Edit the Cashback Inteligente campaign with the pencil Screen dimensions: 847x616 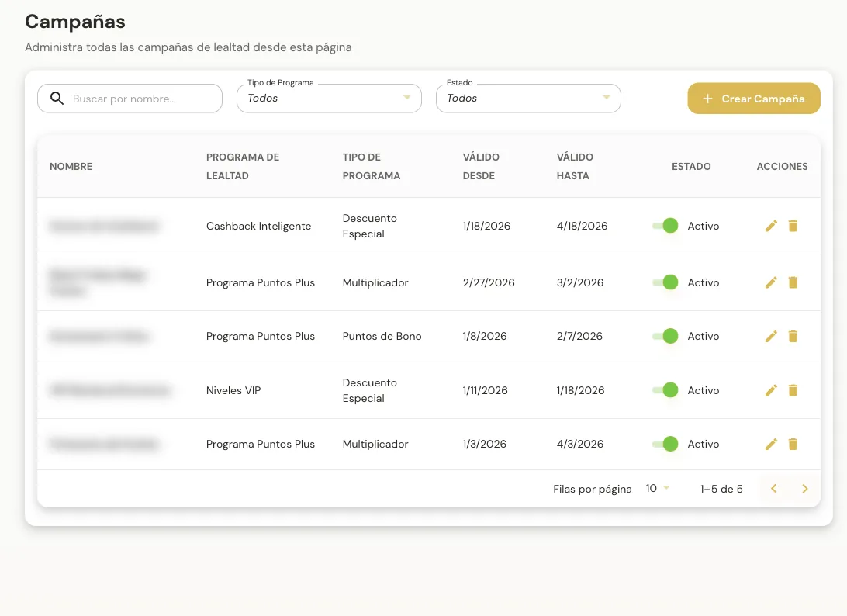click(x=771, y=226)
